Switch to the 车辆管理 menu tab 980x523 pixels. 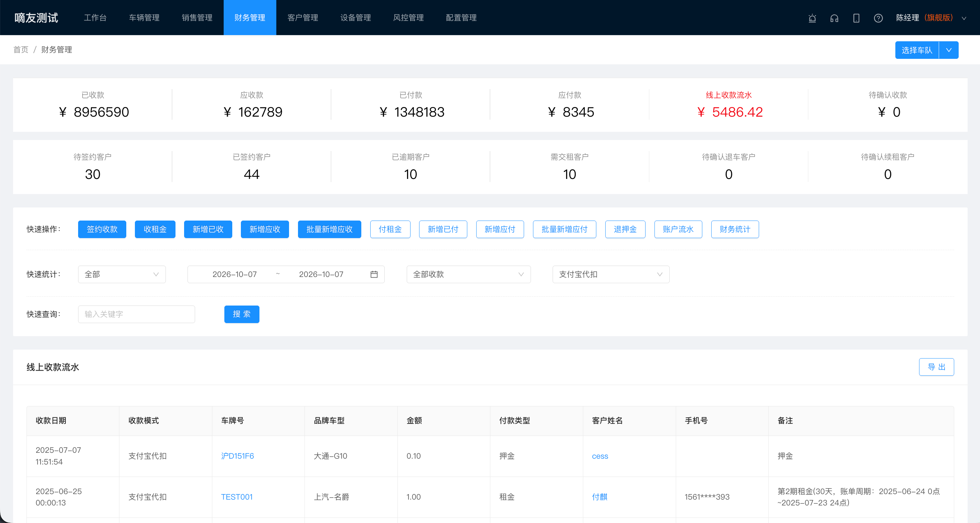pyautogui.click(x=144, y=18)
